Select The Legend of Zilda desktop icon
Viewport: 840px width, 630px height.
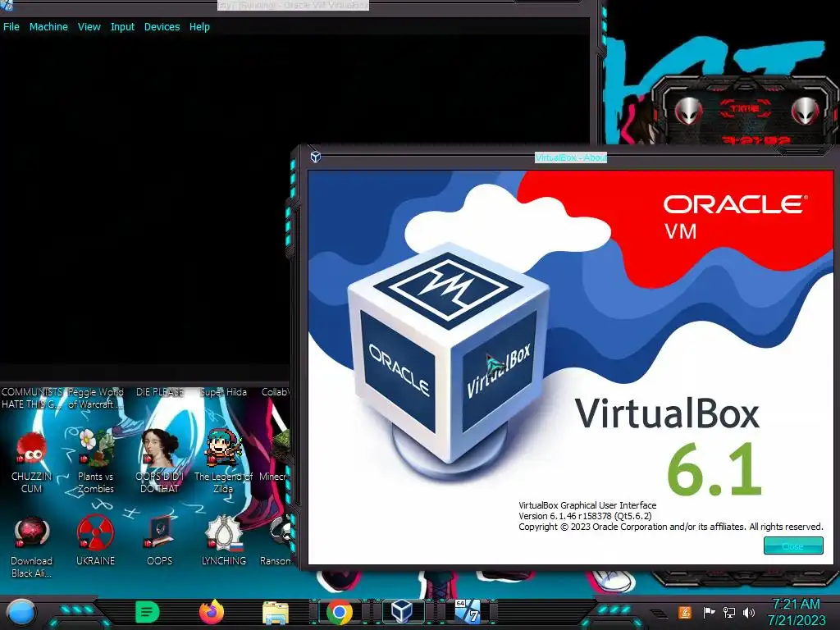tap(223, 461)
